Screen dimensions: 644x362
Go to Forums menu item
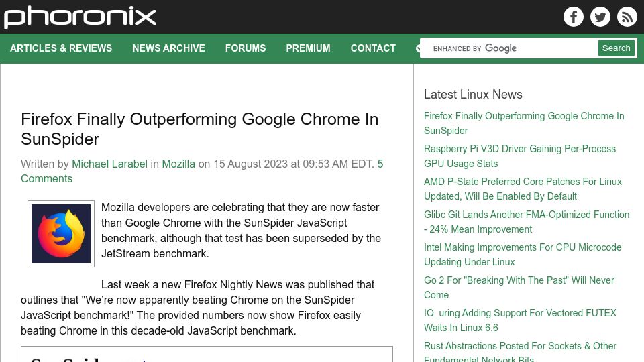pos(246,48)
